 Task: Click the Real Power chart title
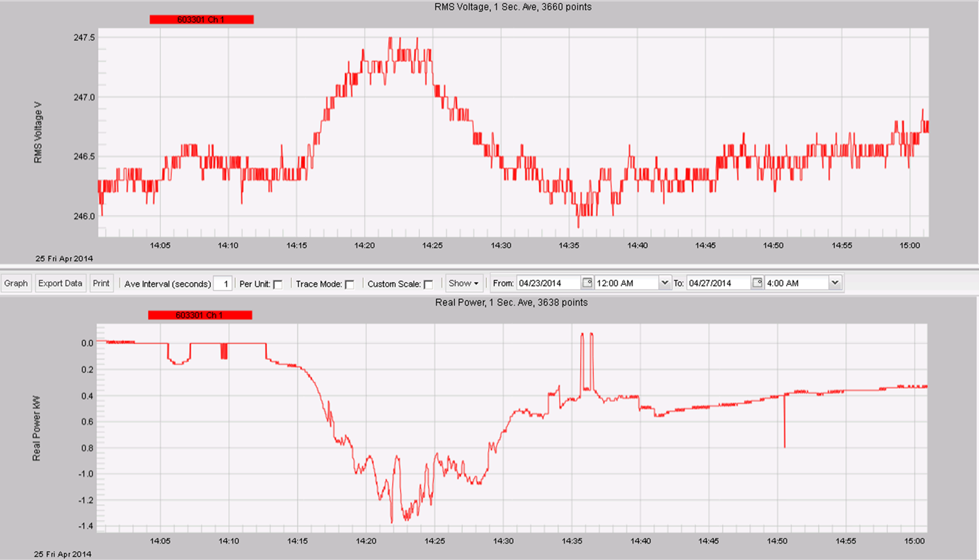pos(511,302)
